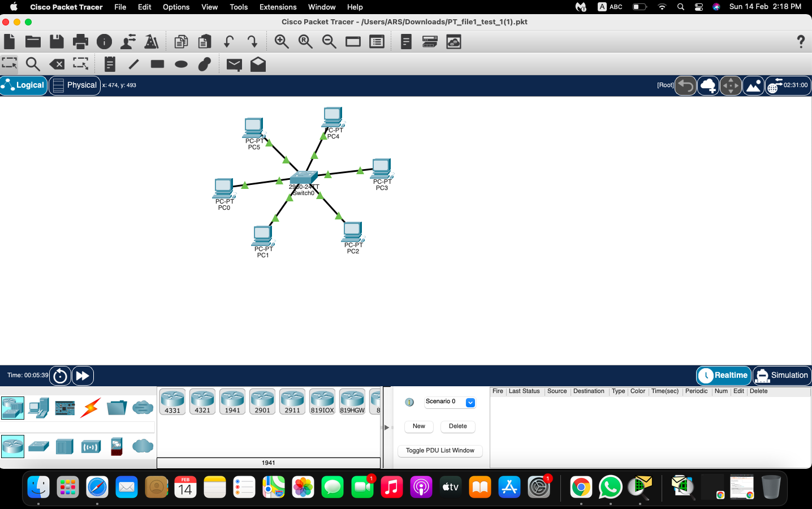Select the Draw Freeform tool
Image resolution: width=812 pixels, height=509 pixels.
point(205,64)
